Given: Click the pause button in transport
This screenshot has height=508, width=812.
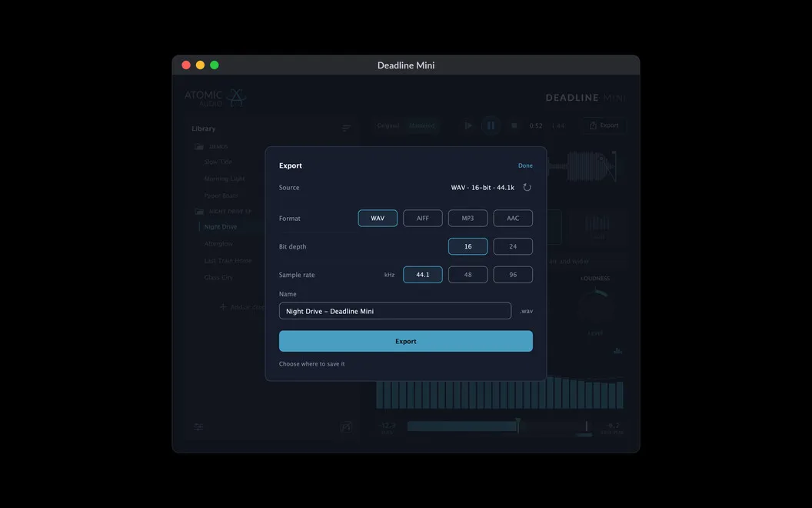Looking at the screenshot, I should [491, 125].
